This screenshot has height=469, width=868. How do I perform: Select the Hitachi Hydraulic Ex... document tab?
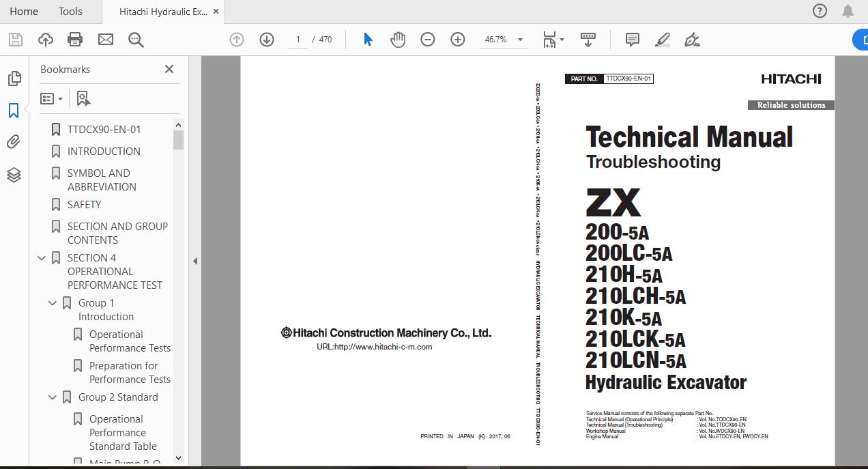pos(164,12)
